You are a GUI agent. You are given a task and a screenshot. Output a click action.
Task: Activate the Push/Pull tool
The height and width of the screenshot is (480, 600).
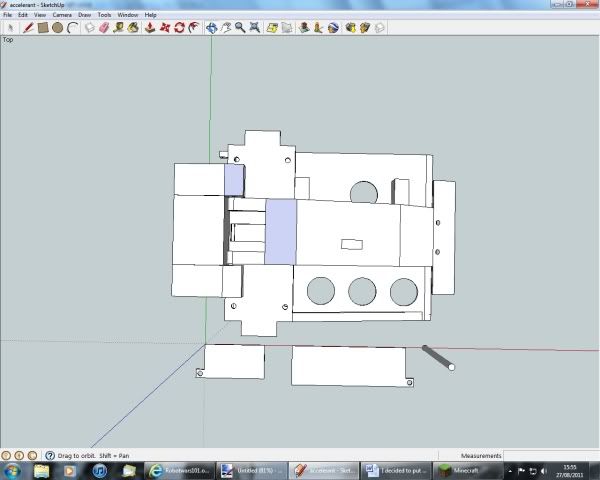point(150,28)
